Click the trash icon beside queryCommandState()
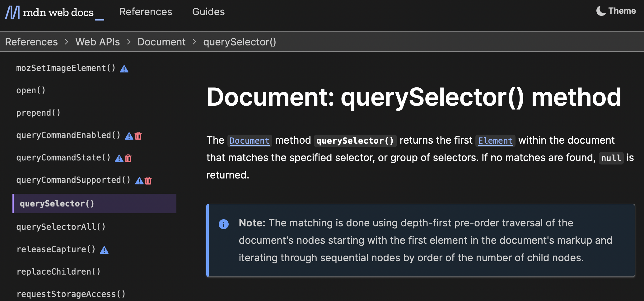 [128, 158]
